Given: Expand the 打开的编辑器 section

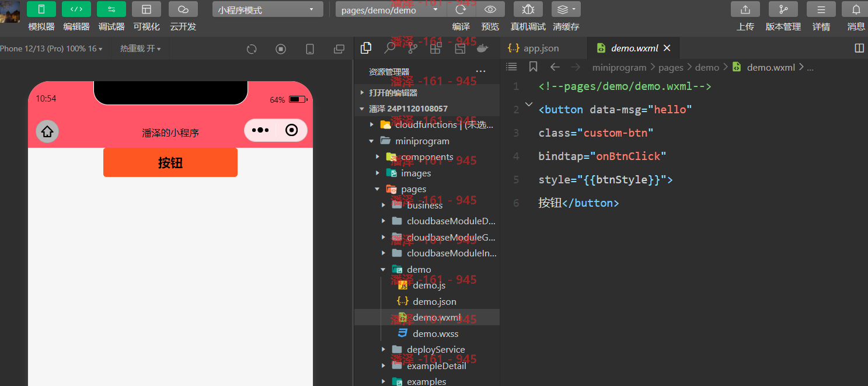Looking at the screenshot, I should pyautogui.click(x=427, y=93).
